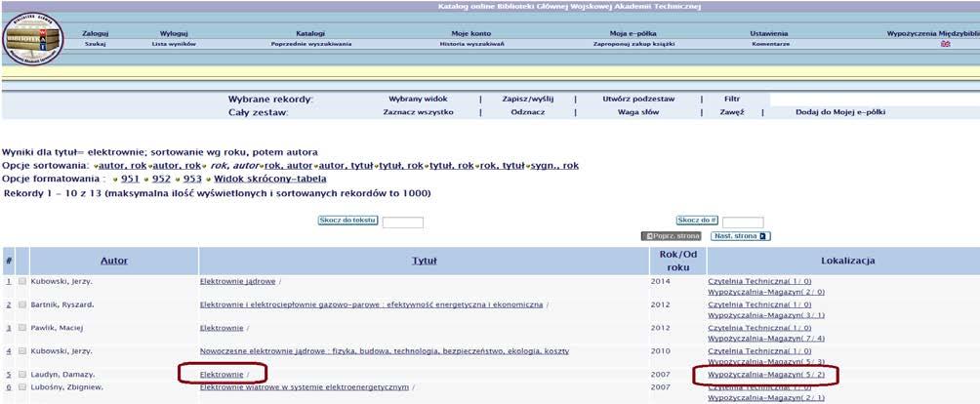
Task: Go to Poprzednie wyszukiwania
Action: pos(310,44)
